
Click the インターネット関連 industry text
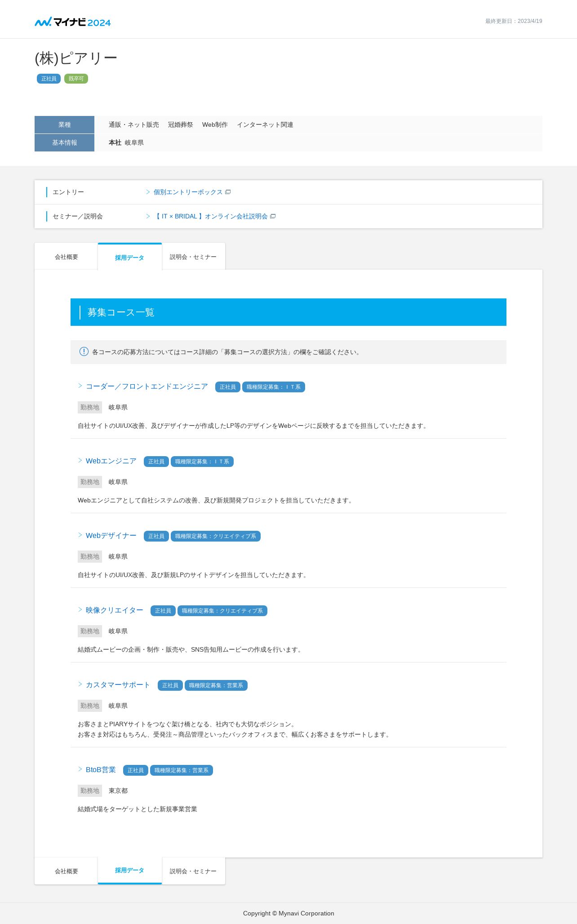(265, 124)
